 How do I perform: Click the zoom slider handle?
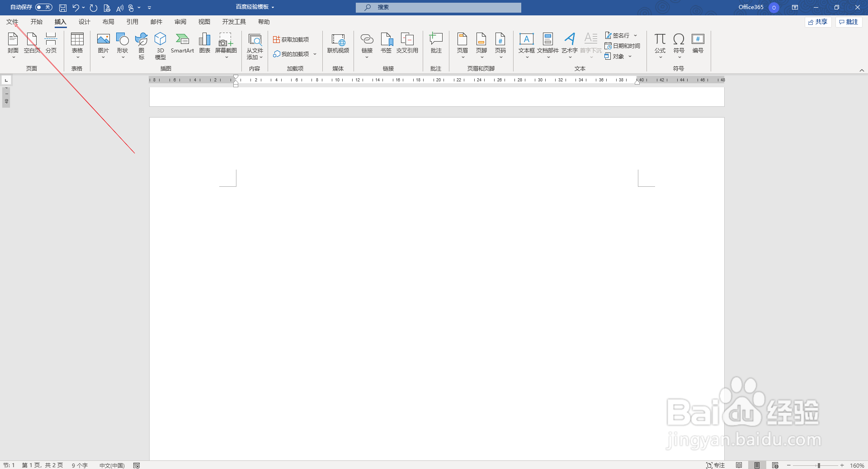coord(819,465)
